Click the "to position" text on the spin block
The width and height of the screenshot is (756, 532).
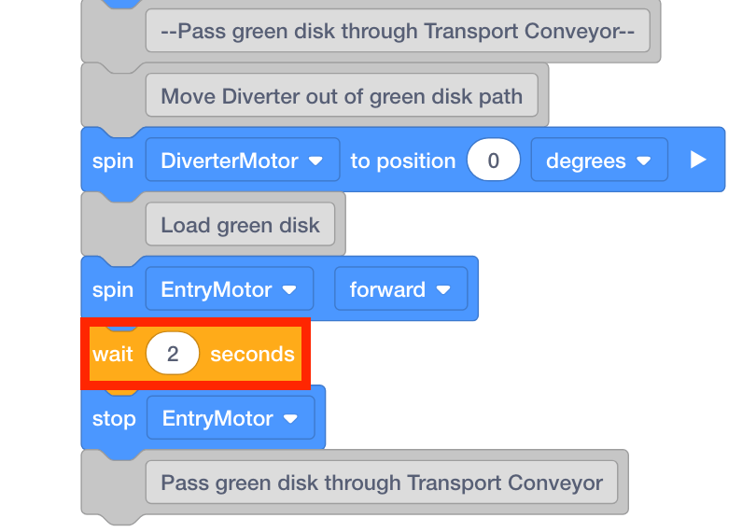pos(402,161)
